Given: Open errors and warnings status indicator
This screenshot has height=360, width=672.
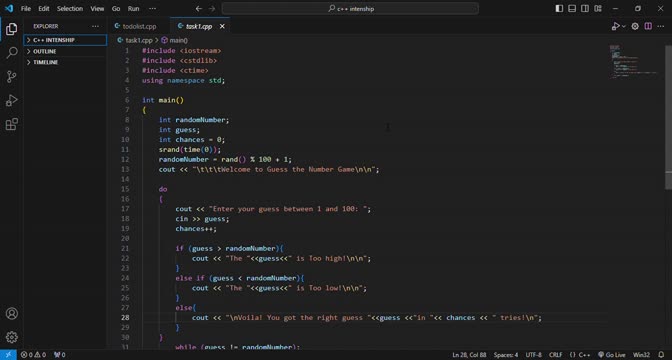Looking at the screenshot, I should [x=34, y=355].
